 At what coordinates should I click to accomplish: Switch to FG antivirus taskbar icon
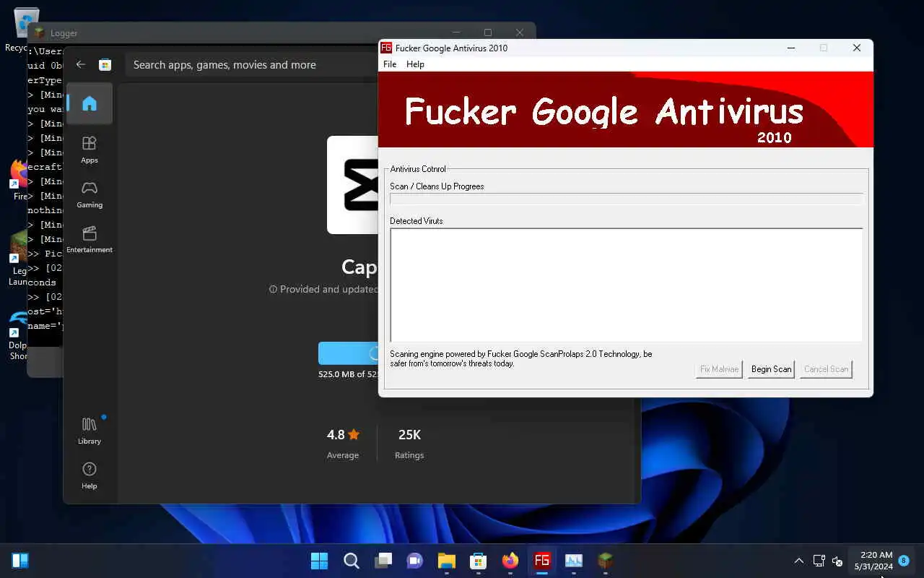tap(541, 561)
